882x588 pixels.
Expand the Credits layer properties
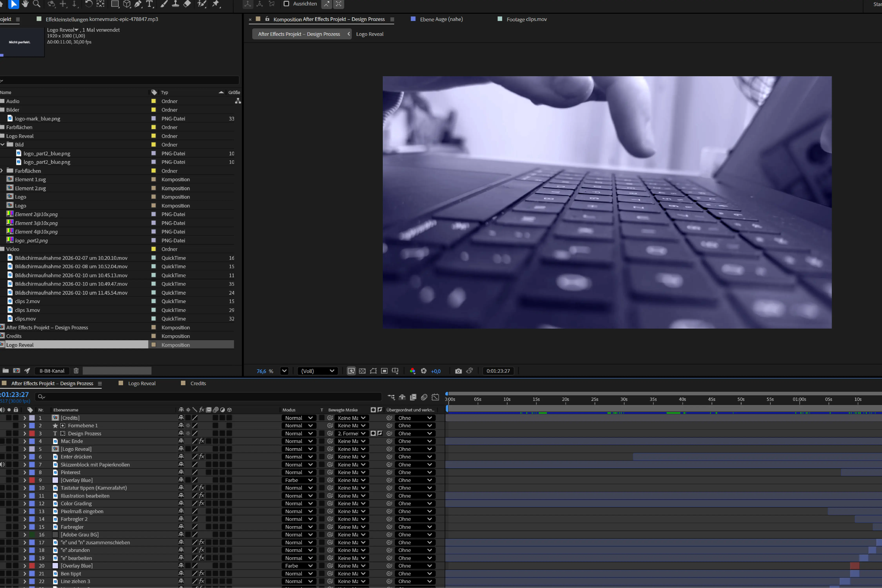point(25,418)
